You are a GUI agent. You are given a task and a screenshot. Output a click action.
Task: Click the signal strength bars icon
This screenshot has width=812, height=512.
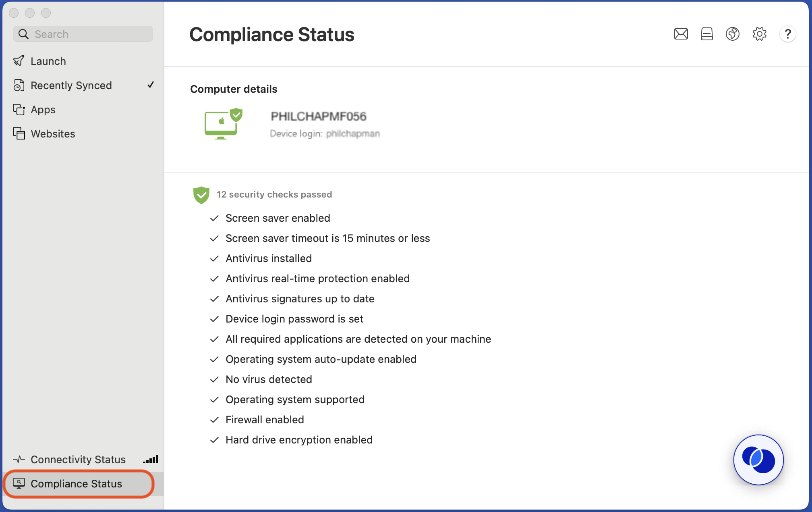pyautogui.click(x=151, y=459)
